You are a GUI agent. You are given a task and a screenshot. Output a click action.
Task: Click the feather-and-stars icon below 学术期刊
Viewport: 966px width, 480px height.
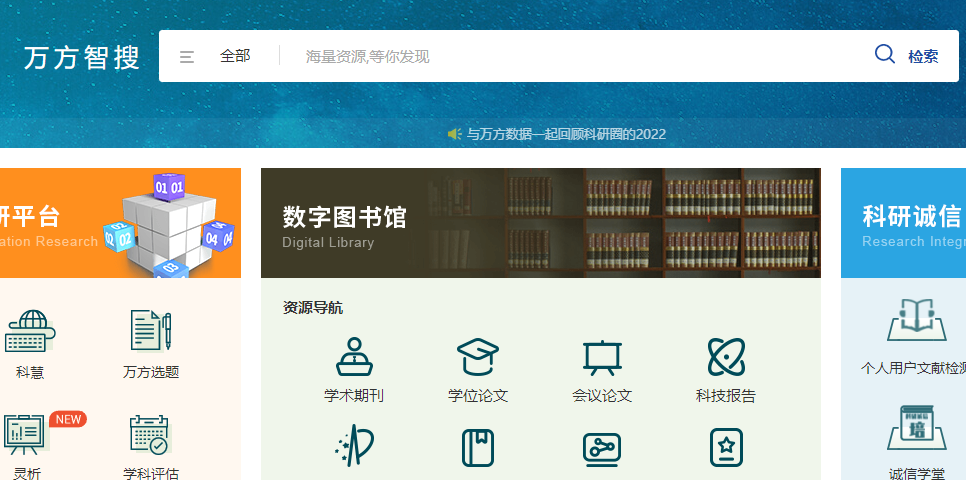[354, 446]
